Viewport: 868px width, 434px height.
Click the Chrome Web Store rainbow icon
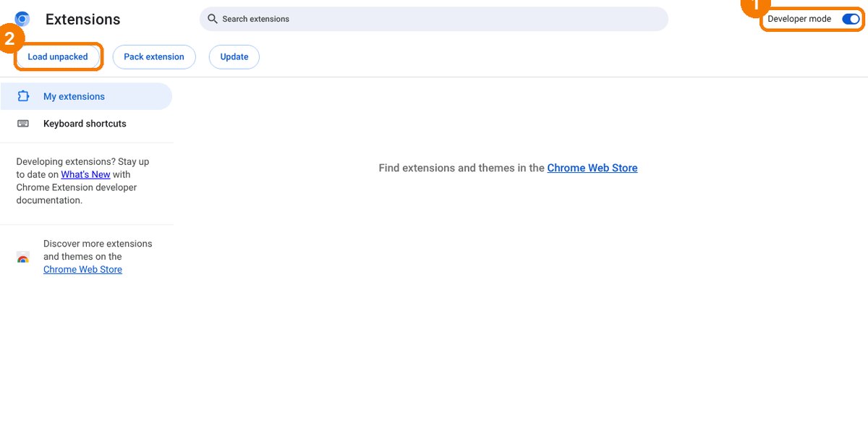23,258
